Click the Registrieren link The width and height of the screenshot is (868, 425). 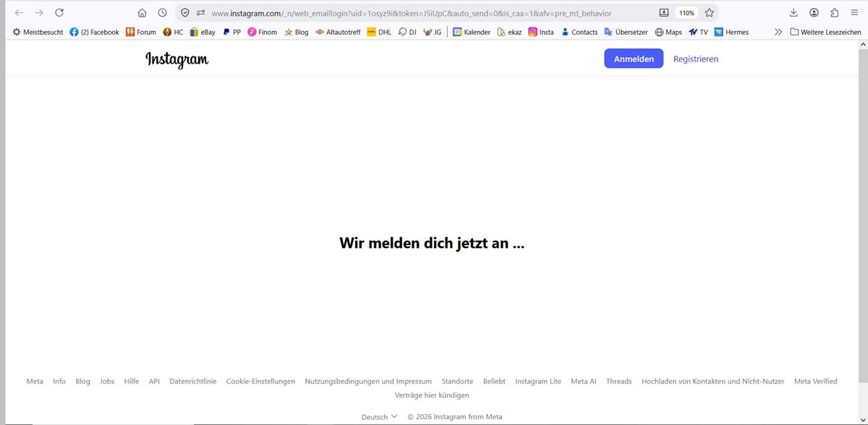[x=696, y=59]
